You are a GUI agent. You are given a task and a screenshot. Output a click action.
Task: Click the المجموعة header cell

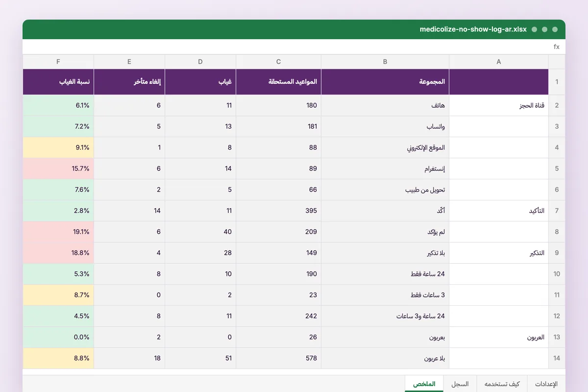click(x=385, y=82)
